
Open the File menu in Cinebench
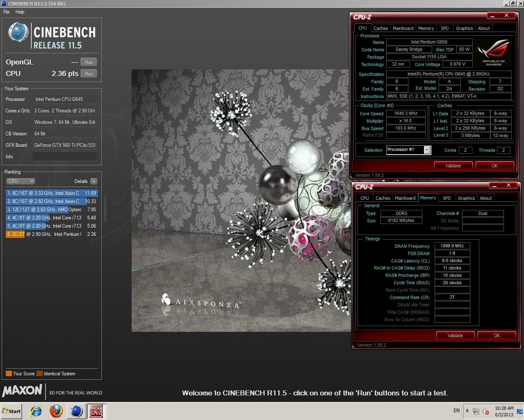pos(7,12)
